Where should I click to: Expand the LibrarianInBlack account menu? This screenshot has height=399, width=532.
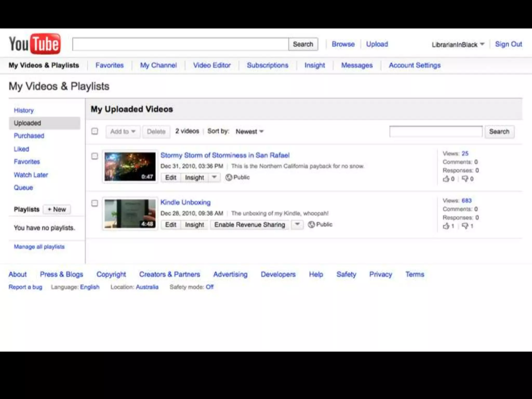[x=458, y=45]
